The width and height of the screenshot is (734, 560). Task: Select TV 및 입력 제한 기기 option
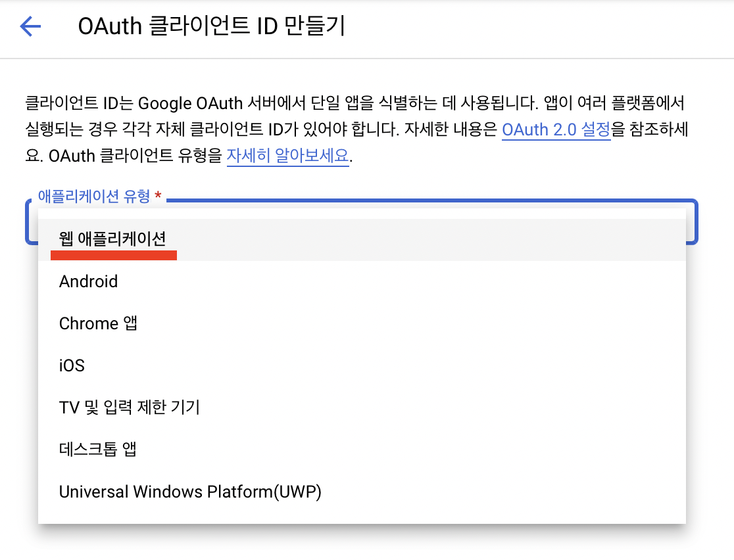(x=362, y=408)
